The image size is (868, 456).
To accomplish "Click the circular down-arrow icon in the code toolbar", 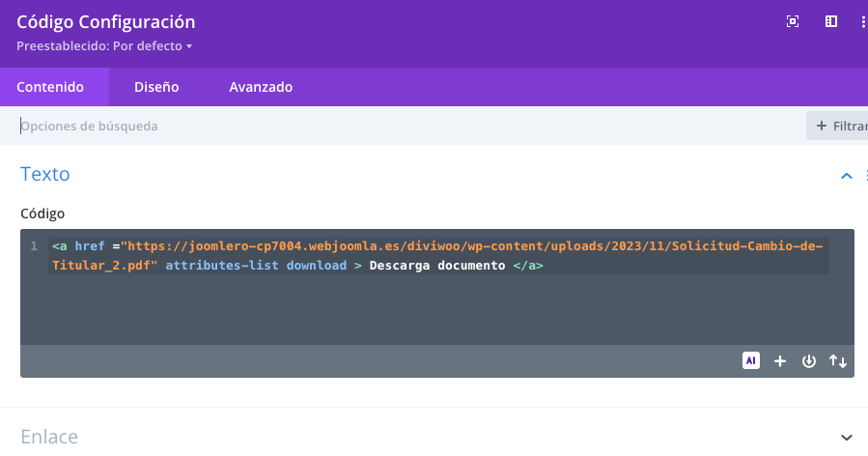I will click(x=809, y=361).
